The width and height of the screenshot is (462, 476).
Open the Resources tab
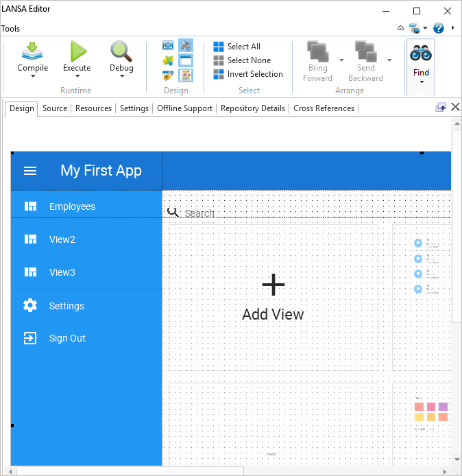[93, 108]
